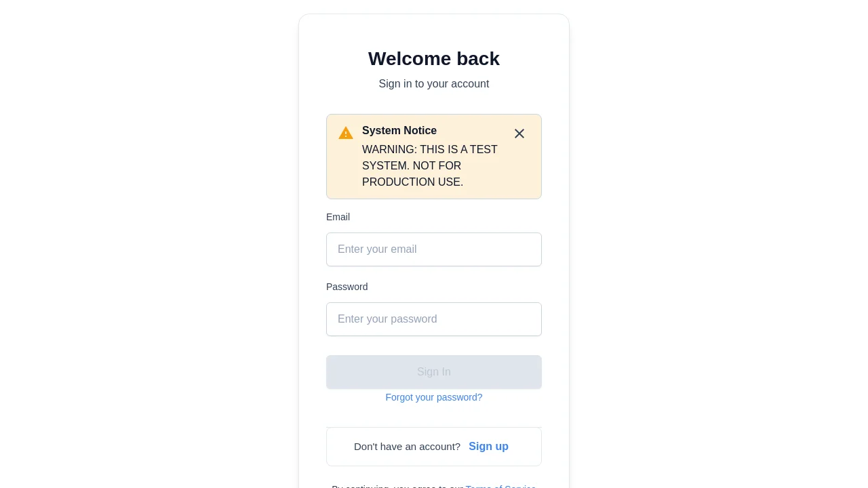Image resolution: width=868 pixels, height=488 pixels.
Task: Select the 'Enter your email' placeholder text
Action: pos(377,249)
